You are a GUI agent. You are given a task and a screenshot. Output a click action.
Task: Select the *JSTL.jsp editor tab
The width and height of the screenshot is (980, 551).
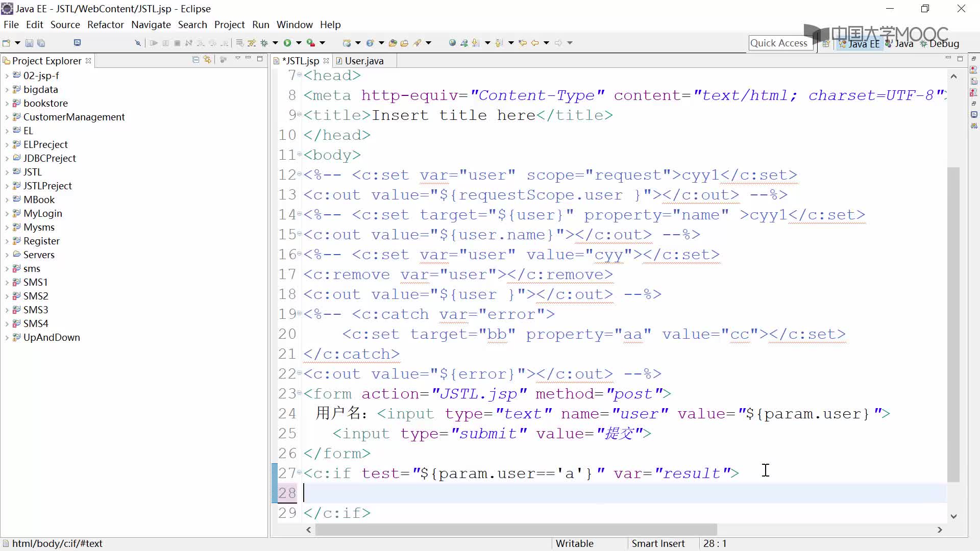coord(301,61)
